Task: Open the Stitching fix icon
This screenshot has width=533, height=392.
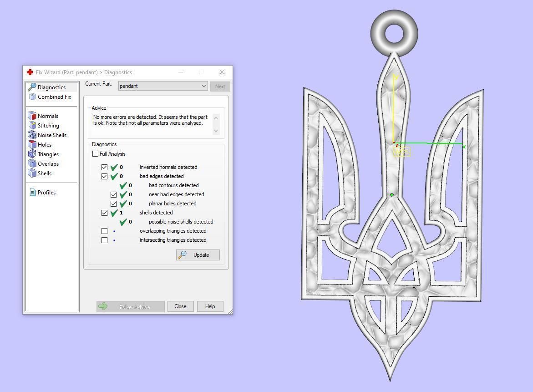Action: click(32, 125)
